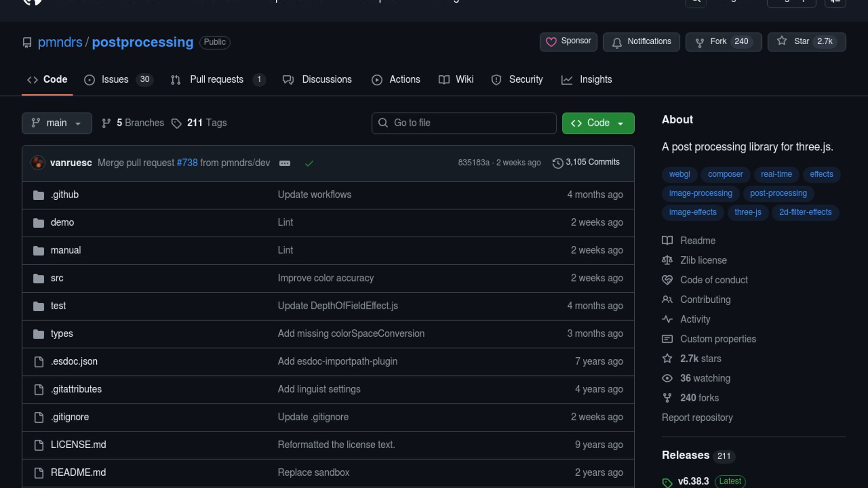The height and width of the screenshot is (488, 868).
Task: Click the 36 watching eye link
Action: [x=705, y=378]
